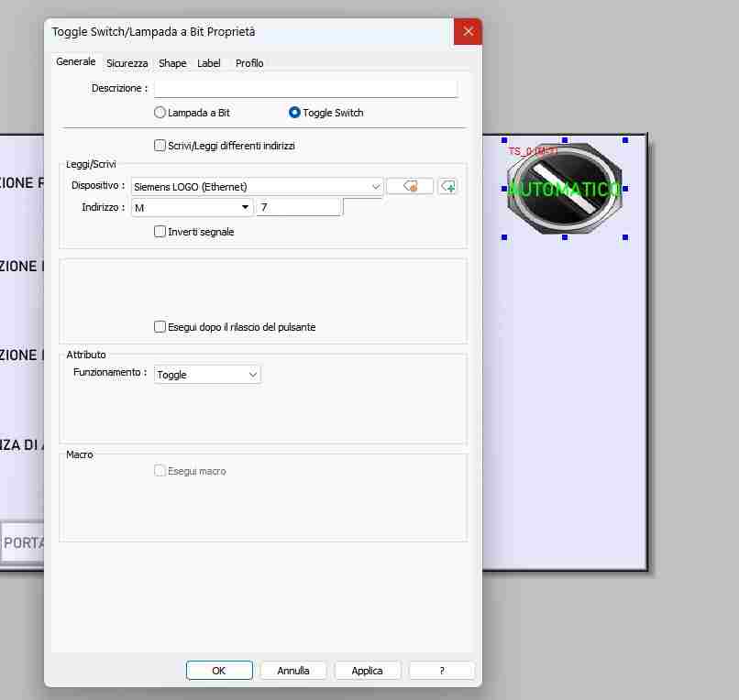This screenshot has width=739, height=700.
Task: Click the add new tag icon
Action: [x=447, y=186]
